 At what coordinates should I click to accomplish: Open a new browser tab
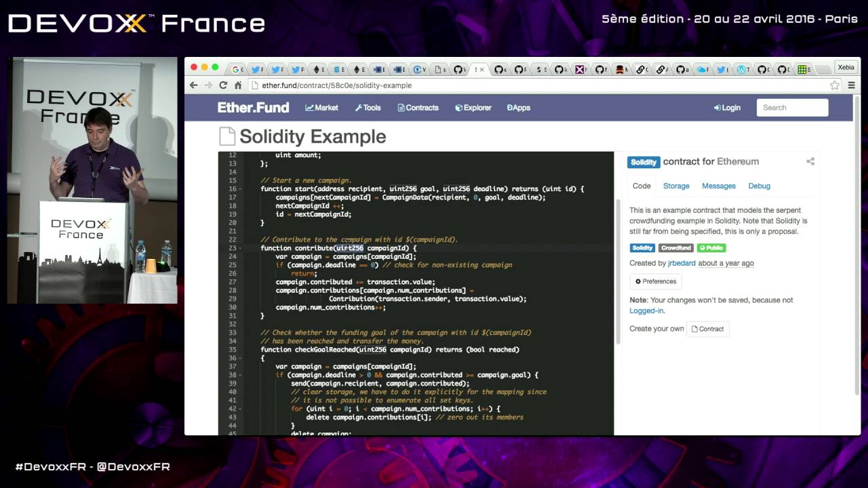click(x=823, y=69)
